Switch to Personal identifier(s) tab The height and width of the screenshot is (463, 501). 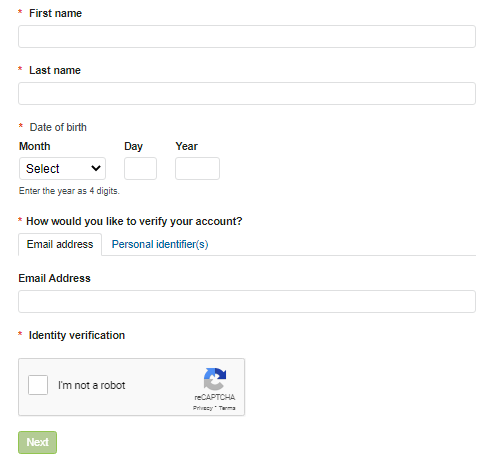point(160,244)
